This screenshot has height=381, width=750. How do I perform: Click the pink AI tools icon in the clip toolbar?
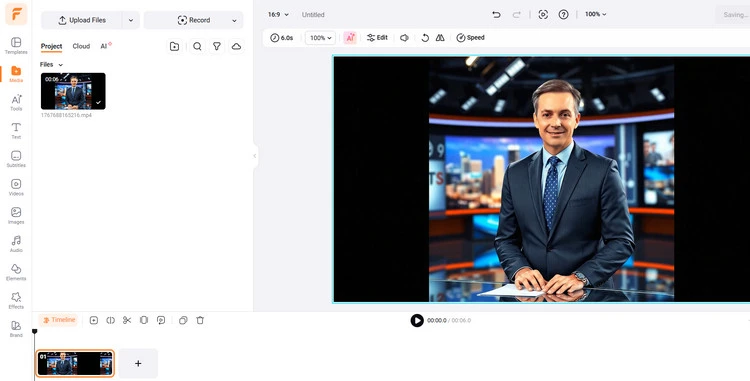(350, 38)
